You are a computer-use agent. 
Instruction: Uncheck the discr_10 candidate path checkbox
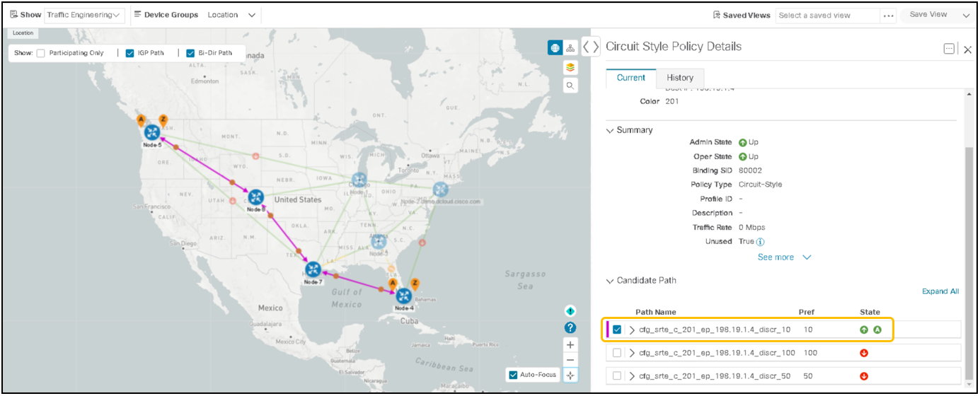click(x=618, y=330)
